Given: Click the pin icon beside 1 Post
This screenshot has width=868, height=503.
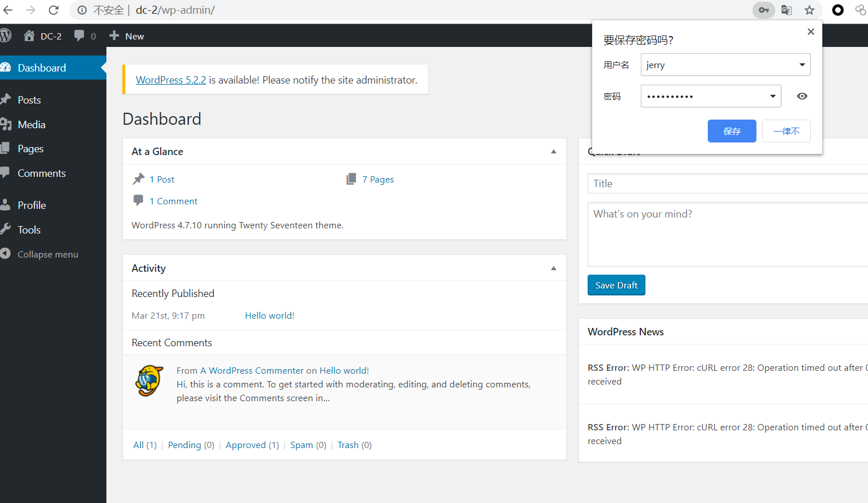Looking at the screenshot, I should 138,179.
